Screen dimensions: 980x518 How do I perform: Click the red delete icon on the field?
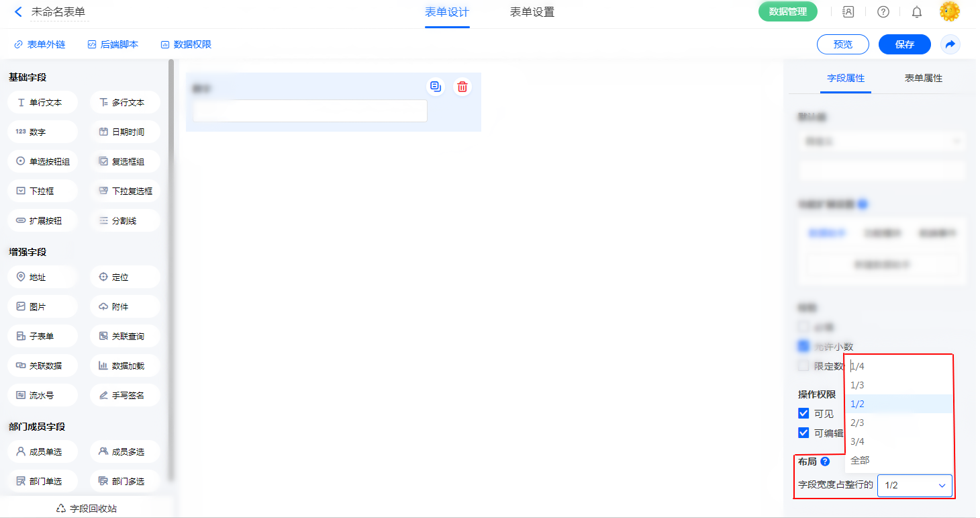462,87
